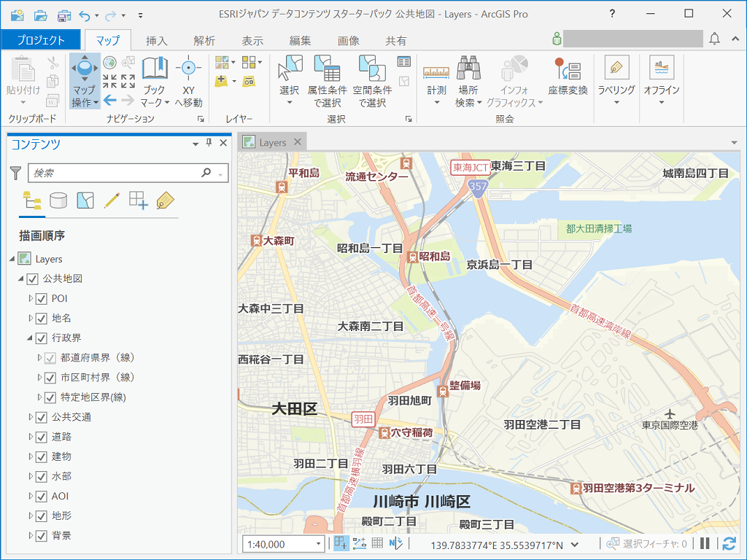Pause map drawing button
Image resolution: width=747 pixels, height=560 pixels.
coord(705,543)
